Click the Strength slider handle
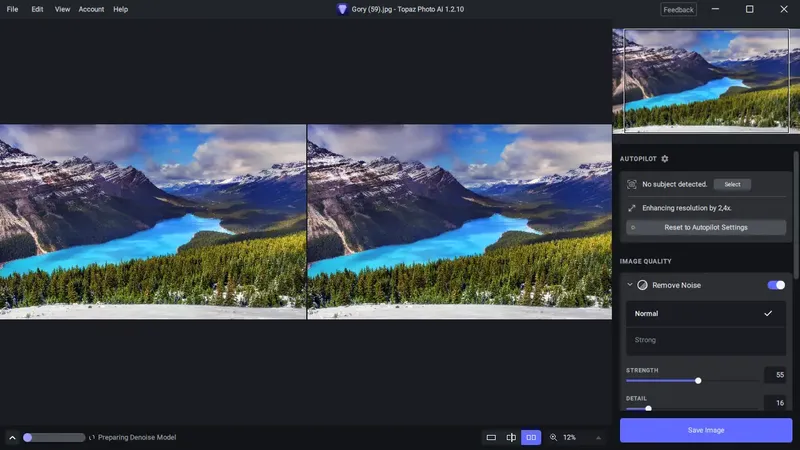 [698, 381]
